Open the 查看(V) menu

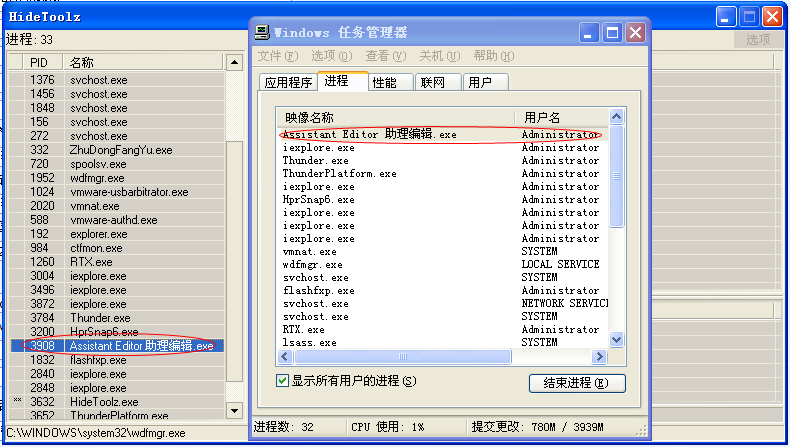pyautogui.click(x=385, y=55)
